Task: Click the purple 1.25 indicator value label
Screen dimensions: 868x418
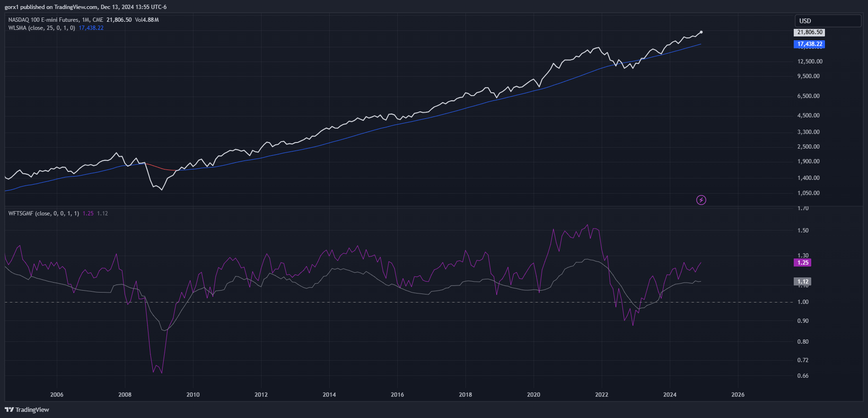Action: pos(803,263)
